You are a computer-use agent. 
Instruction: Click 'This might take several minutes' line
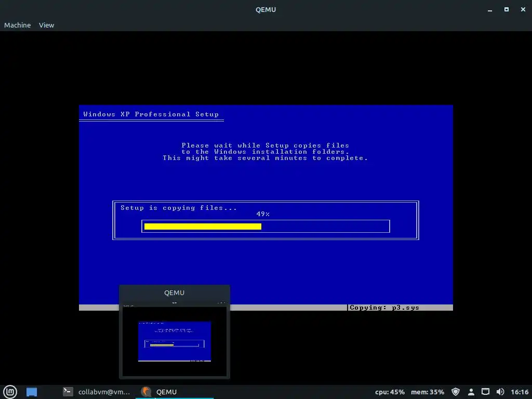point(265,158)
